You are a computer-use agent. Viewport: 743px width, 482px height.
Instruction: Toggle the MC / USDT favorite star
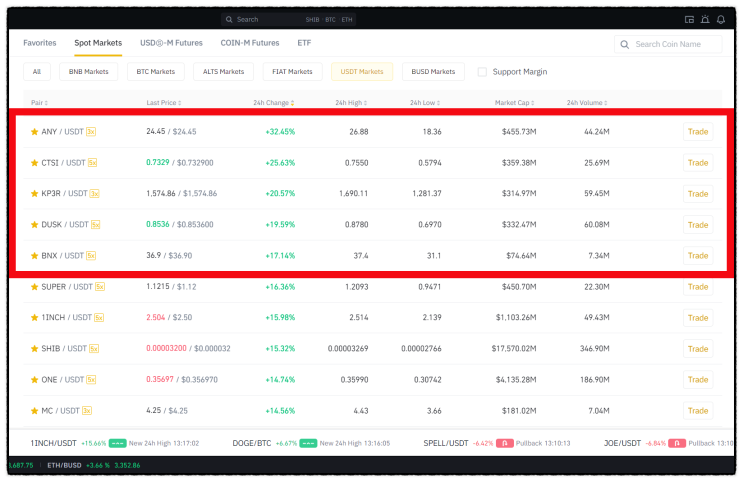(34, 411)
